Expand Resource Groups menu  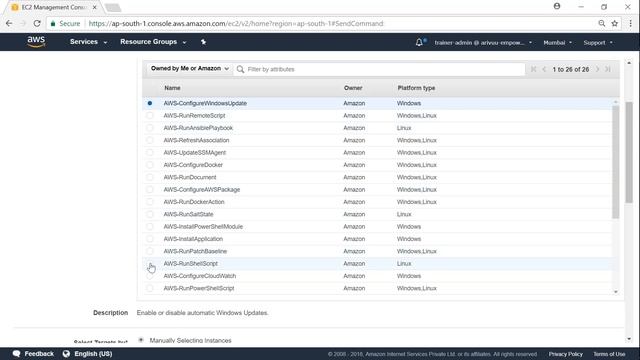coord(153,42)
